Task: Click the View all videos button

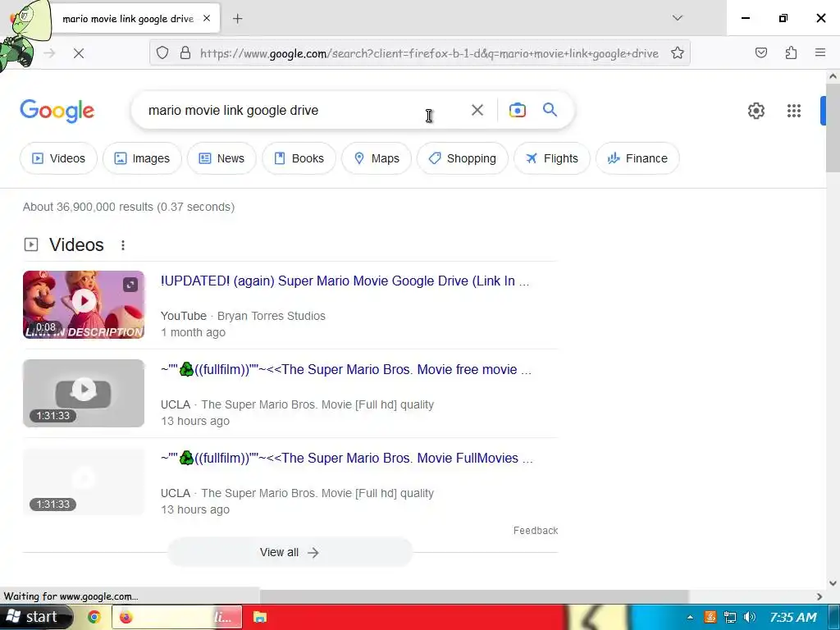Action: 290,552
